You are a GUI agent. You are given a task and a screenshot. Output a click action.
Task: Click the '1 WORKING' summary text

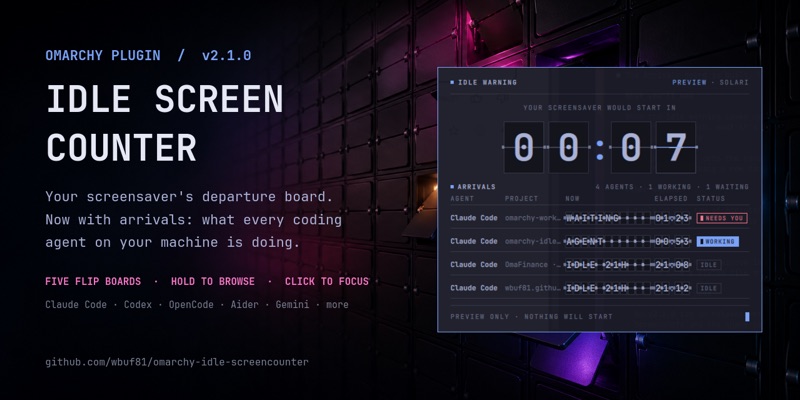(x=670, y=187)
